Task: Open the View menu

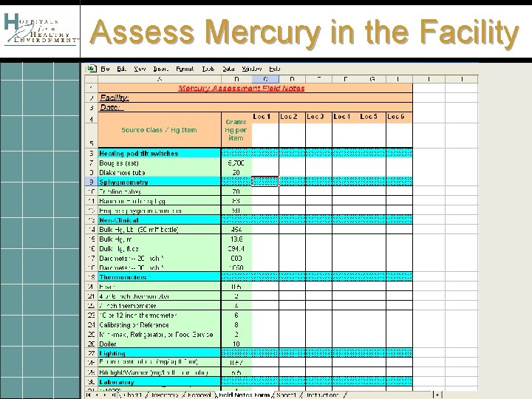Action: (x=140, y=69)
